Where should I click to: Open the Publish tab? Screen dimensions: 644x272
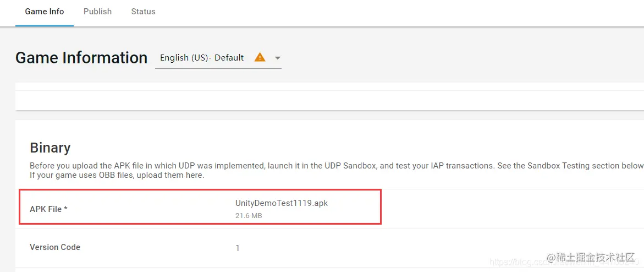point(97,12)
